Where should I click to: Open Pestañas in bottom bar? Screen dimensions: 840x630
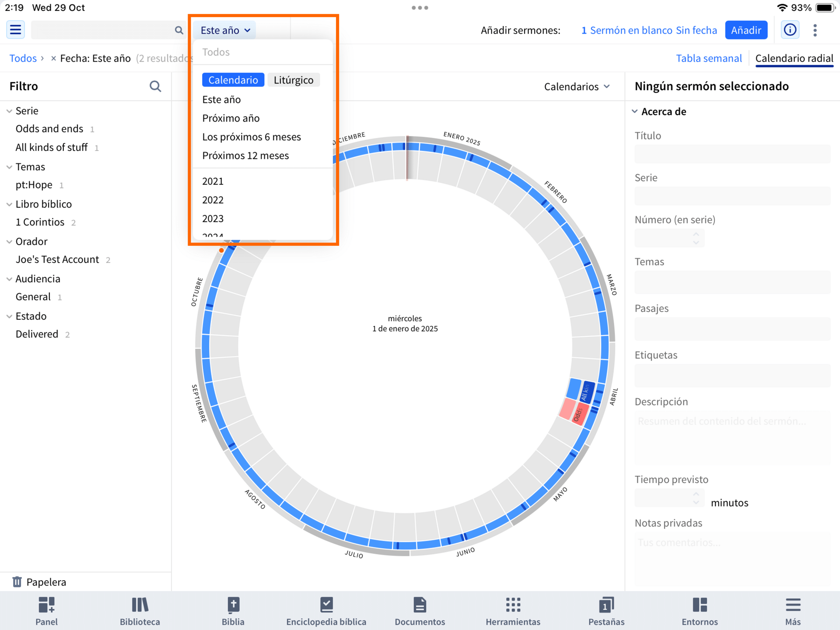(x=606, y=611)
